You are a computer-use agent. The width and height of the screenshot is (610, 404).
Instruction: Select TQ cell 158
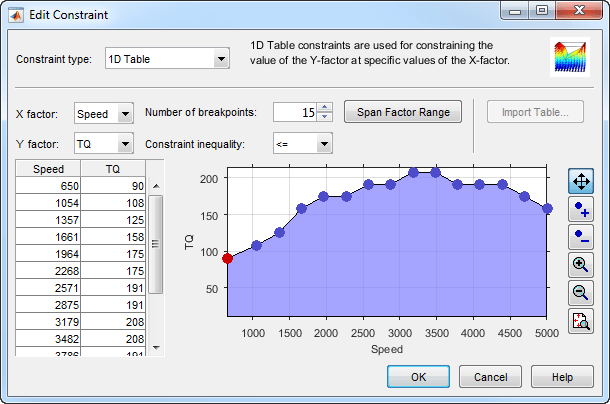pyautogui.click(x=113, y=237)
